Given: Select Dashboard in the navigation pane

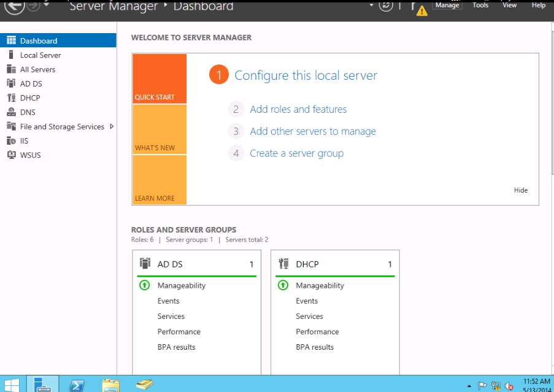Looking at the screenshot, I should pos(58,40).
